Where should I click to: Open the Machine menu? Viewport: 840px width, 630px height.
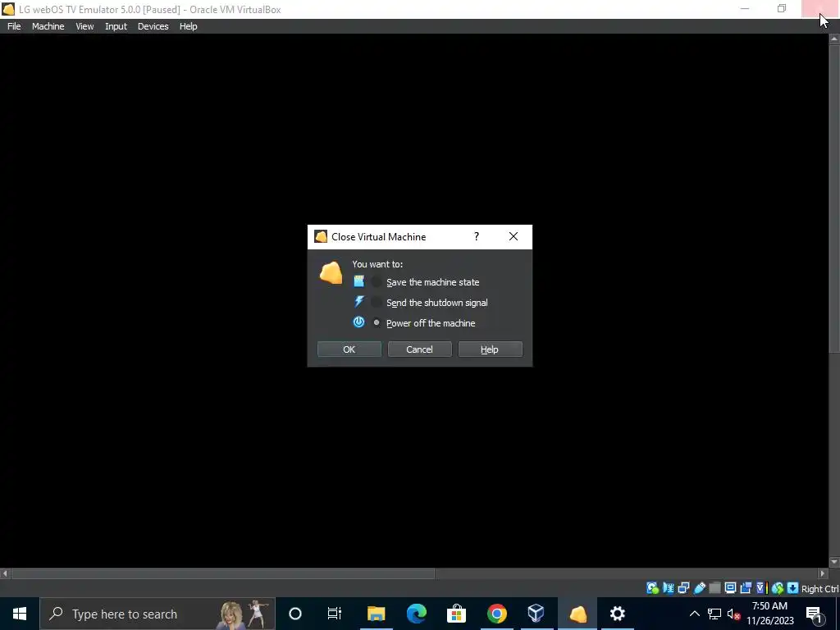[48, 26]
